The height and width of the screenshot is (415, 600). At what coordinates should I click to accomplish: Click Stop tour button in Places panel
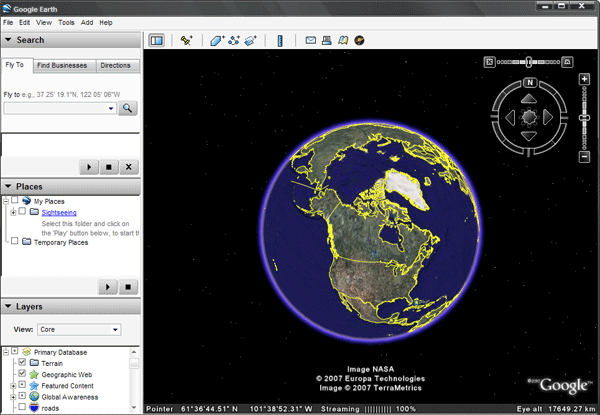pyautogui.click(x=128, y=287)
